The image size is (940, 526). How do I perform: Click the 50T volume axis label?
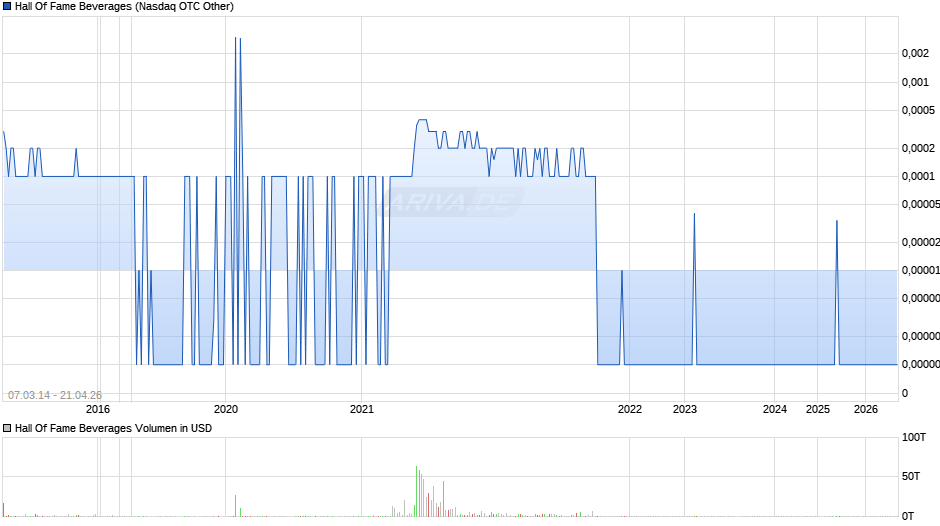pos(911,476)
